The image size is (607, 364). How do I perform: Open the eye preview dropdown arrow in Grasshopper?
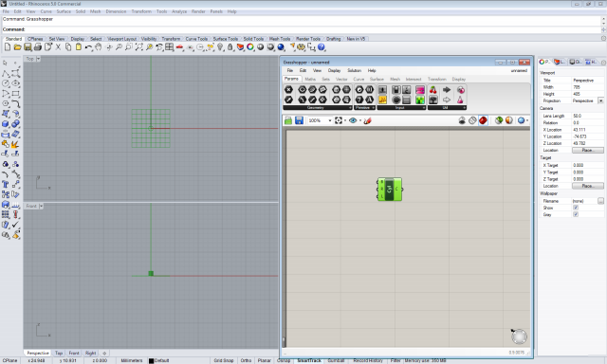tap(360, 120)
